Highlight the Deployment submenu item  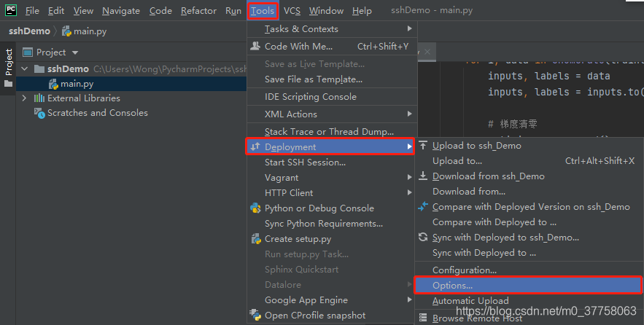(x=330, y=146)
